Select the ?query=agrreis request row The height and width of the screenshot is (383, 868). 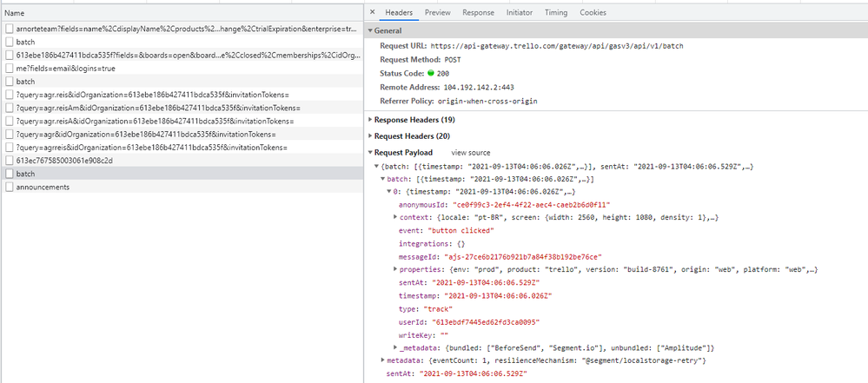(182, 148)
